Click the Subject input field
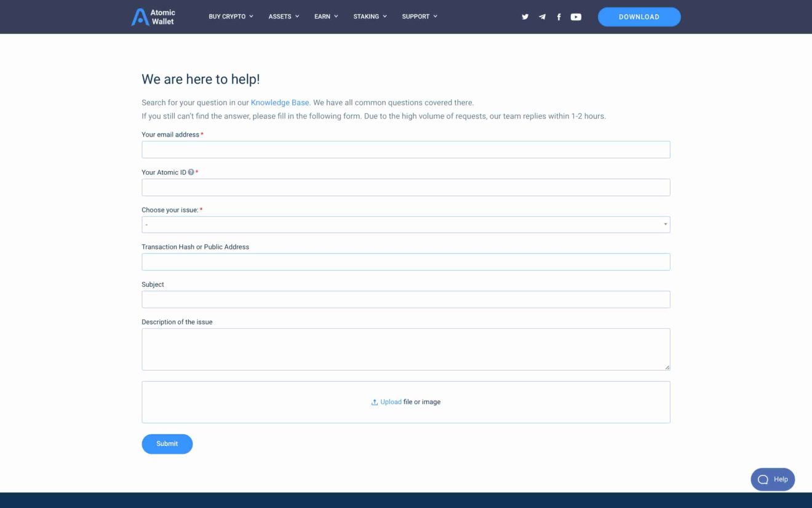 click(x=406, y=299)
